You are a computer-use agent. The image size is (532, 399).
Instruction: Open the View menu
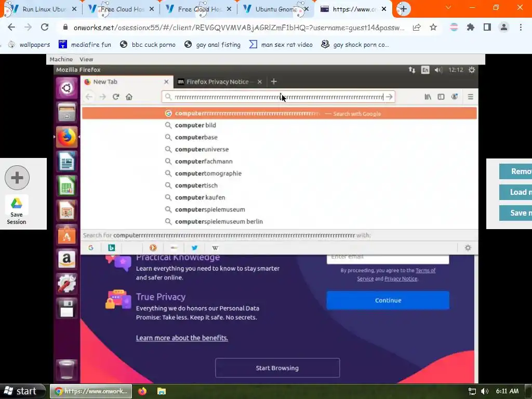86,59
